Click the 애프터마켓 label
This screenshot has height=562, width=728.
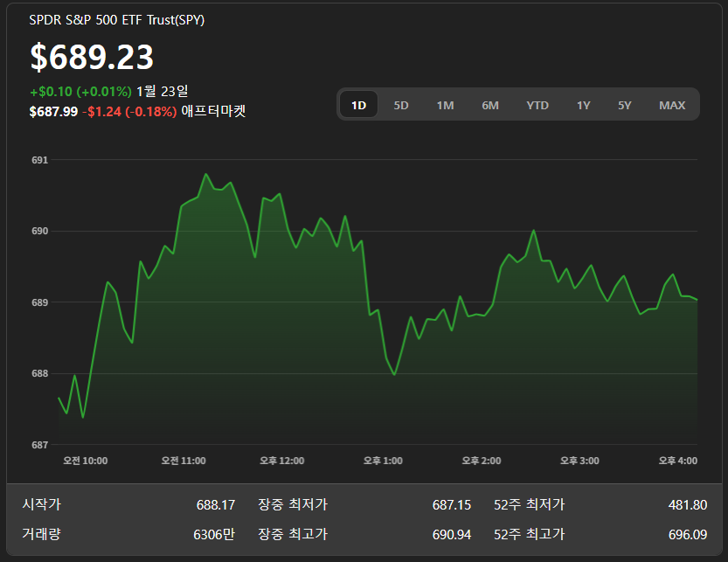pyautogui.click(x=213, y=111)
